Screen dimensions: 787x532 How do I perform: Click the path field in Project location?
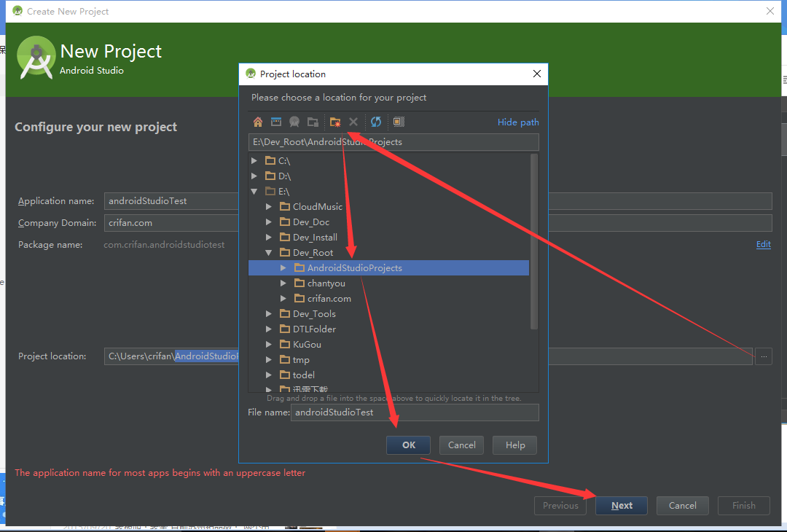(x=393, y=142)
